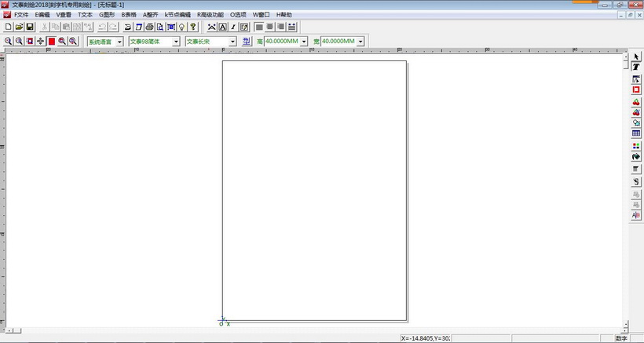Image resolution: width=644 pixels, height=343 pixels.
Task: Click the height 40.0000MM value field
Action: pyautogui.click(x=282, y=42)
